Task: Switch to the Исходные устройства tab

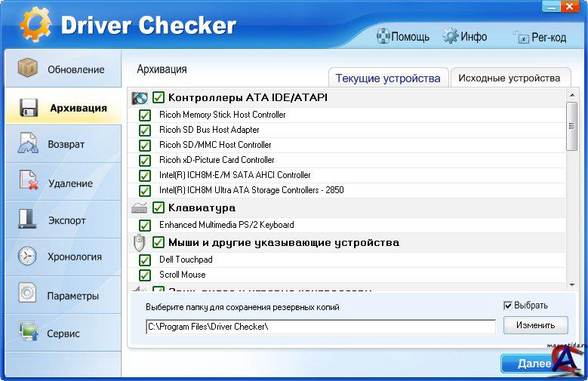Action: (x=509, y=78)
